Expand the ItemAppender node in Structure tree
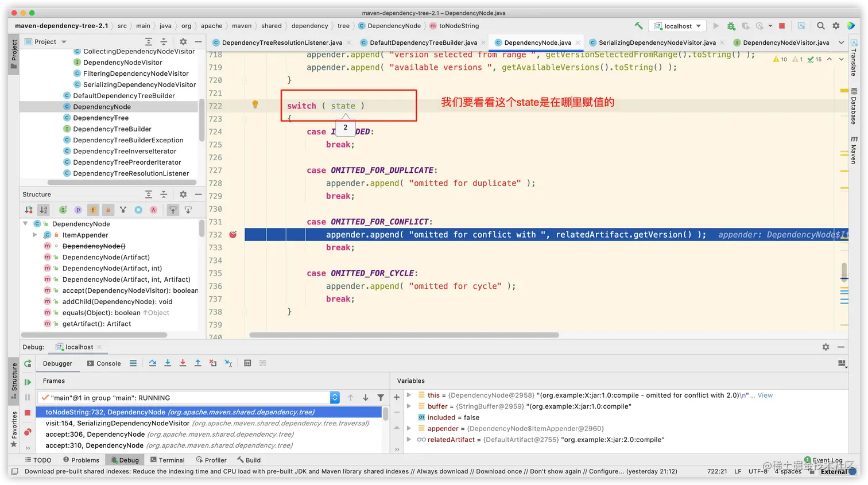This screenshot has height=485, width=868. click(35, 235)
